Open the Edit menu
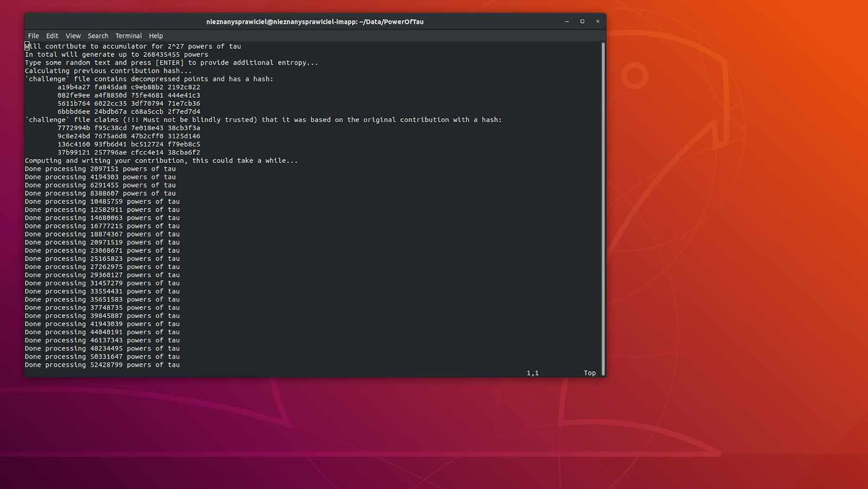The width and height of the screenshot is (868, 489). tap(52, 36)
